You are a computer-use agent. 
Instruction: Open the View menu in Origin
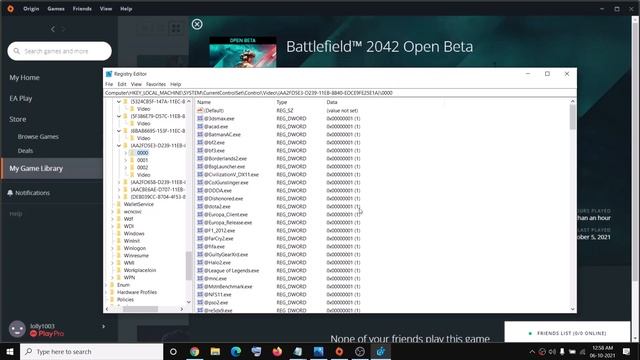pyautogui.click(x=106, y=9)
